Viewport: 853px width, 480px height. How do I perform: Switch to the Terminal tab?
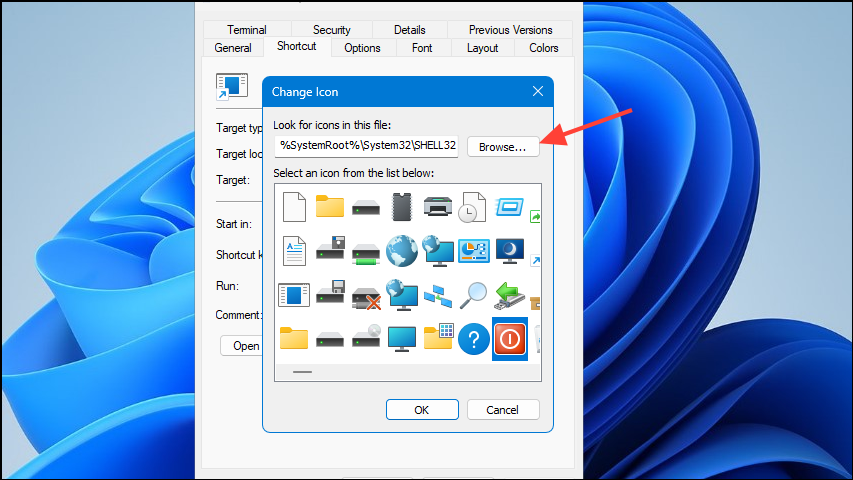(246, 30)
